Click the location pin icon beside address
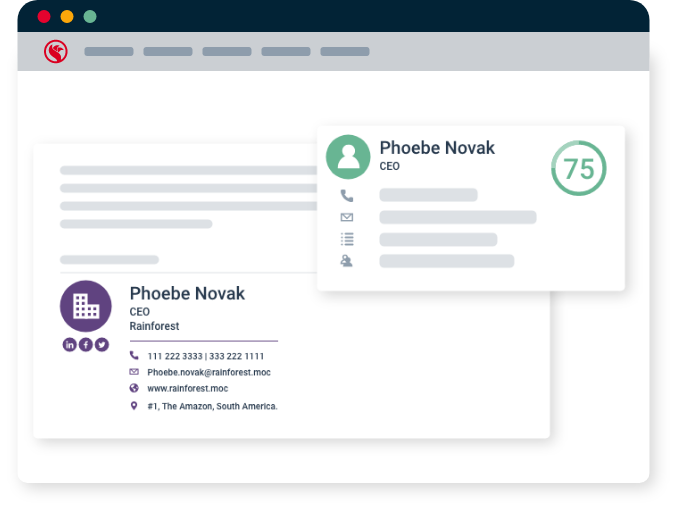 coord(134,406)
